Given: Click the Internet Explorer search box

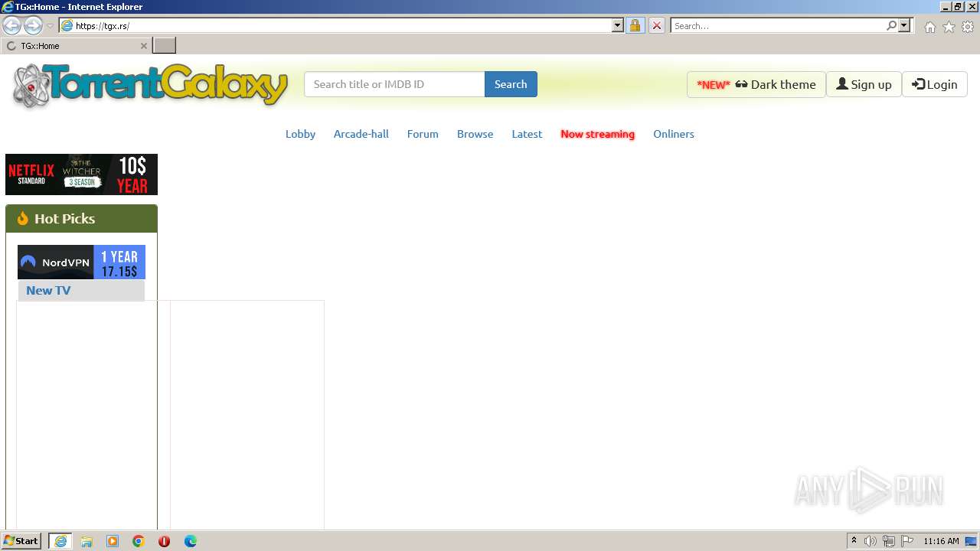Looking at the screenshot, I should 777,25.
